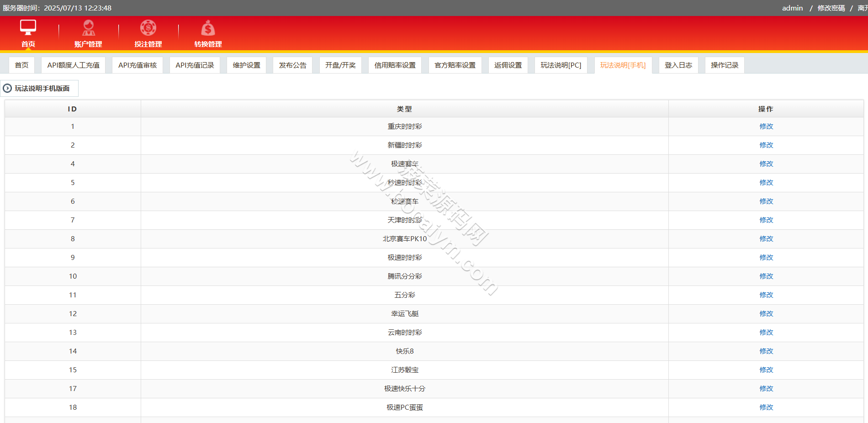This screenshot has height=423, width=868.
Task: Click 修改 for 五分彩
Action: point(766,295)
